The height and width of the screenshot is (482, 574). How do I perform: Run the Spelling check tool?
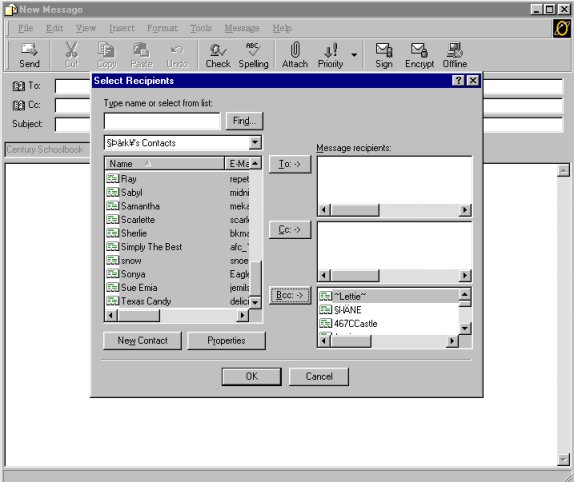pyautogui.click(x=253, y=55)
